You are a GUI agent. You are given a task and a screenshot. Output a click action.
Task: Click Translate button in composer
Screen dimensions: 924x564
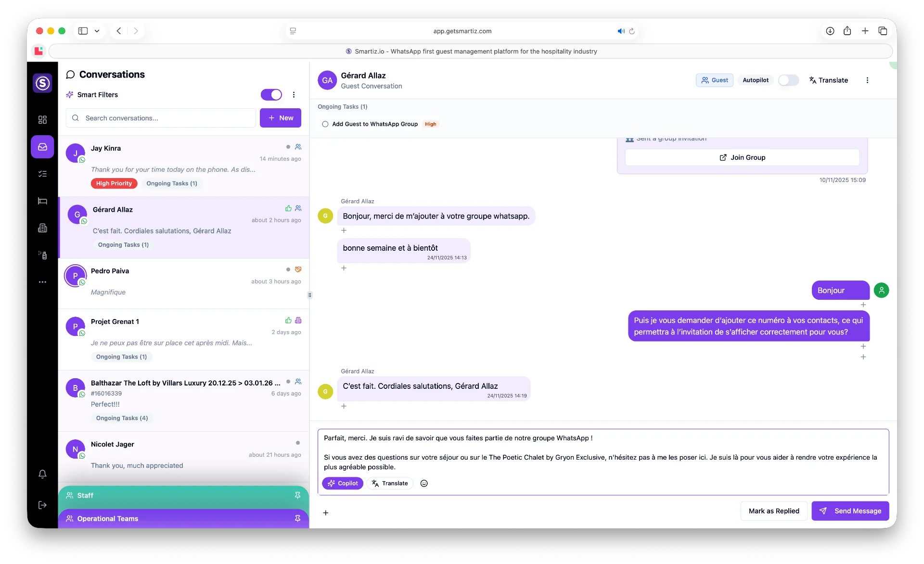coord(390,484)
